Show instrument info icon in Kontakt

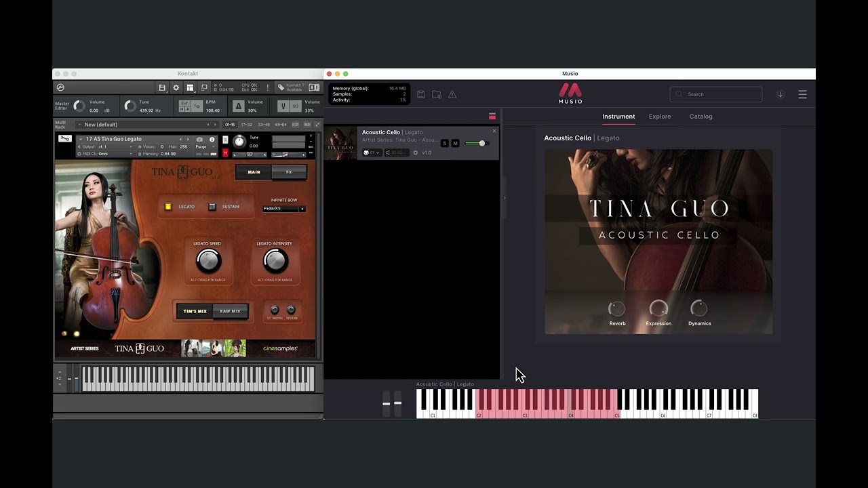point(212,139)
